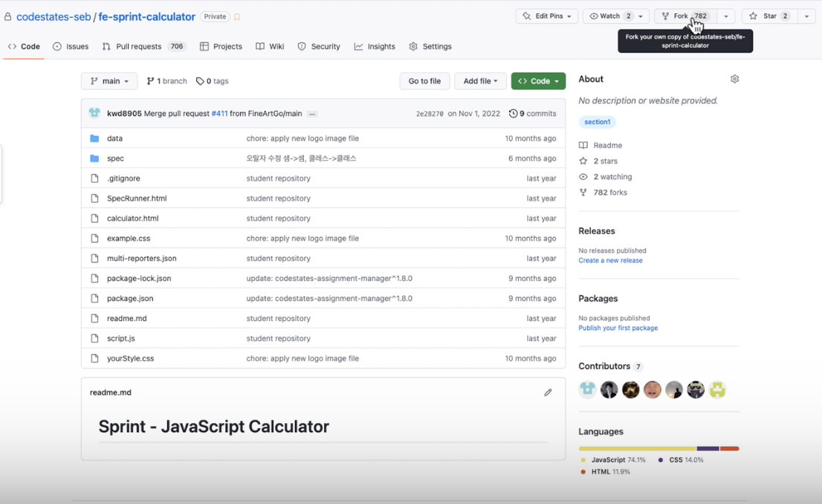Click the file icon next to yourStyle.css
This screenshot has width=822, height=504.
(x=94, y=358)
